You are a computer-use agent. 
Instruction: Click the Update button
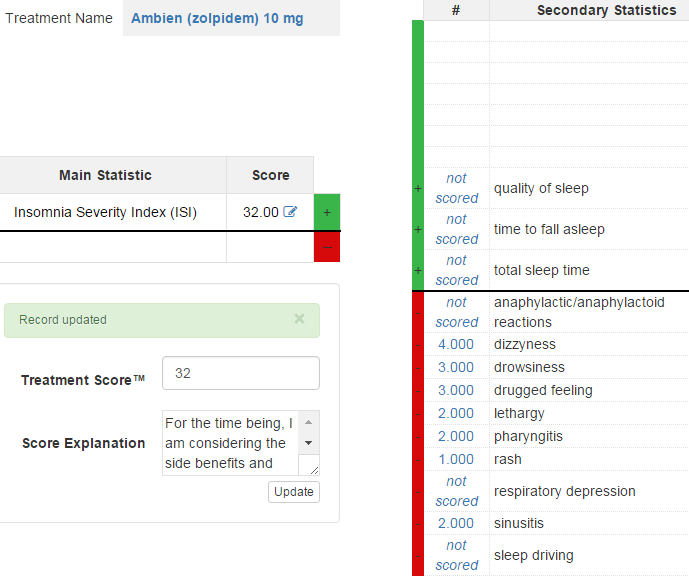click(x=294, y=492)
